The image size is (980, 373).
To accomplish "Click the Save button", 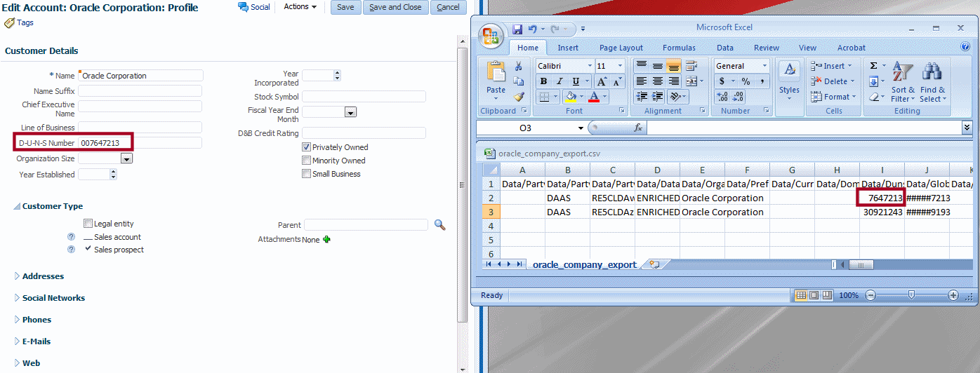I will (x=345, y=7).
